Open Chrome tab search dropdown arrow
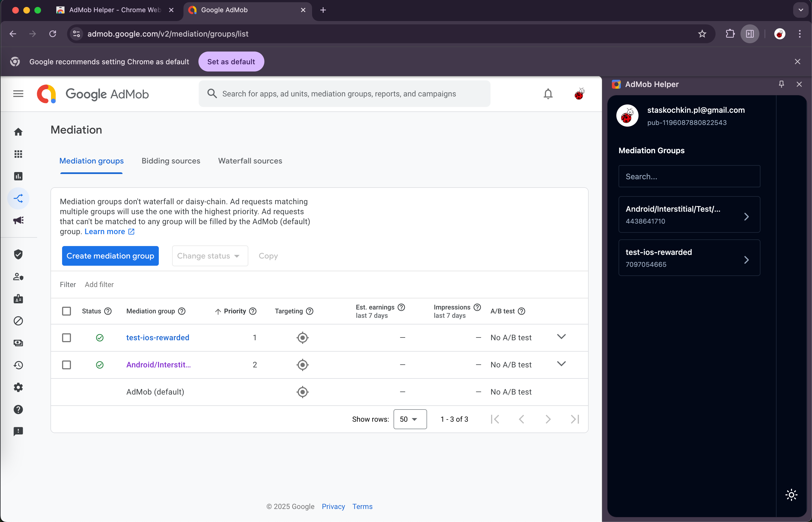Image resolution: width=812 pixels, height=522 pixels. point(801,10)
